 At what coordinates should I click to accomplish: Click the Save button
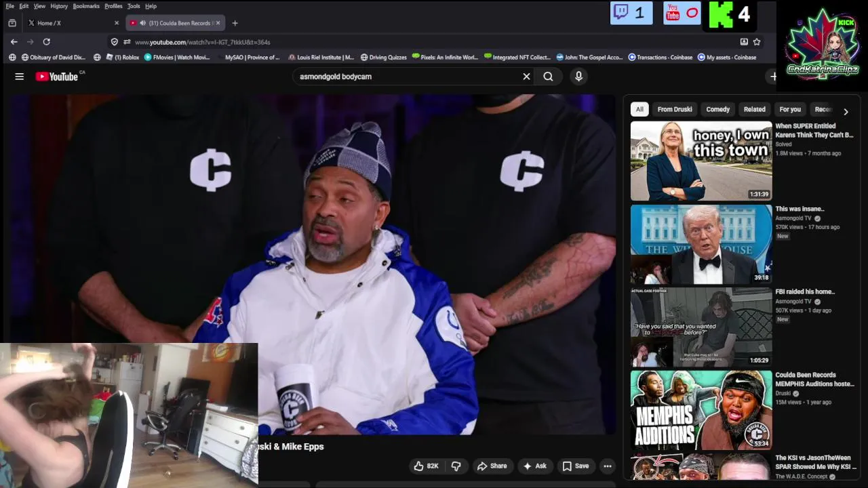(x=576, y=466)
